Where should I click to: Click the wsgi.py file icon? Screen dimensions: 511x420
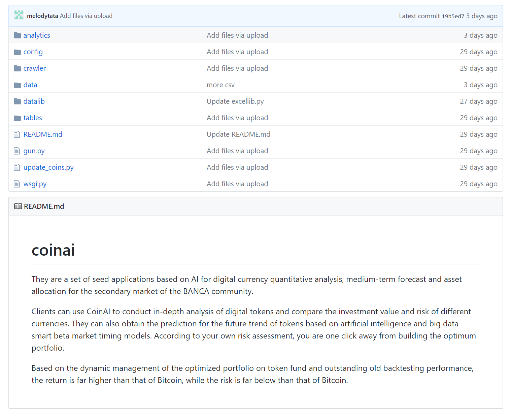17,184
